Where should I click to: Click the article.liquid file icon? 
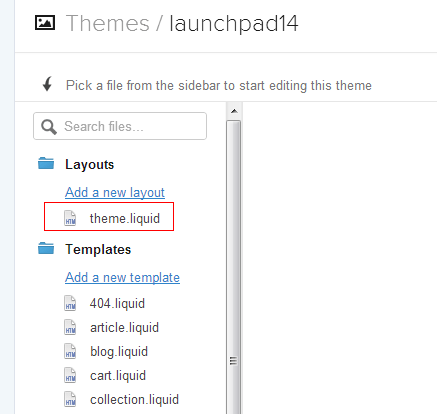coord(70,327)
